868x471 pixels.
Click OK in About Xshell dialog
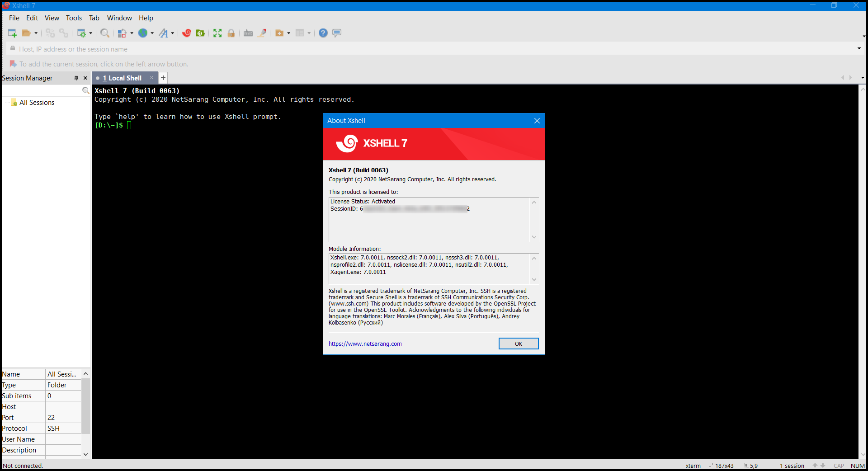519,344
